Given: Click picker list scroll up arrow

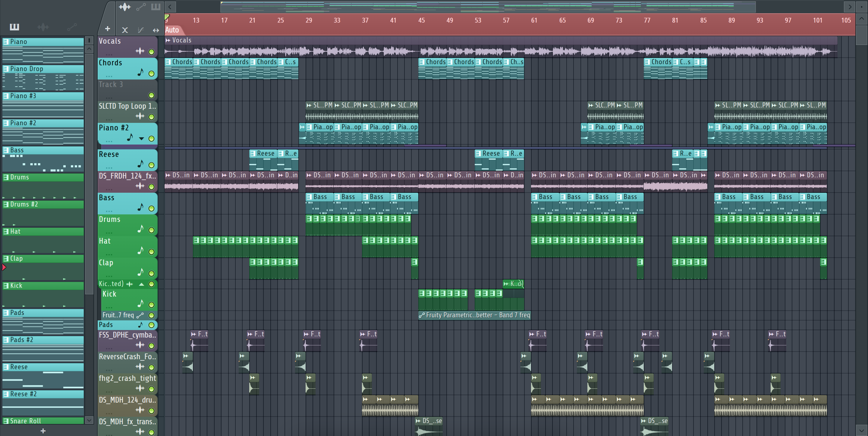Looking at the screenshot, I should 89,49.
